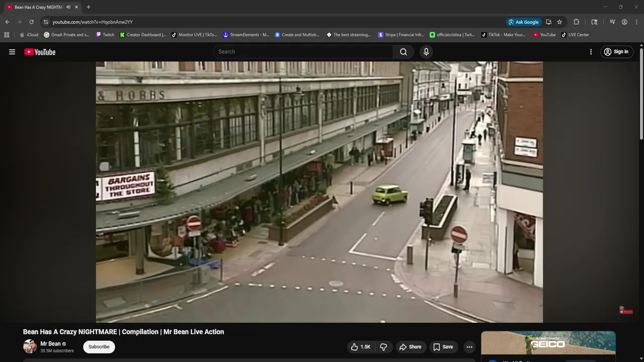644x362 pixels.
Task: Click the video title text
Action: [123, 332]
